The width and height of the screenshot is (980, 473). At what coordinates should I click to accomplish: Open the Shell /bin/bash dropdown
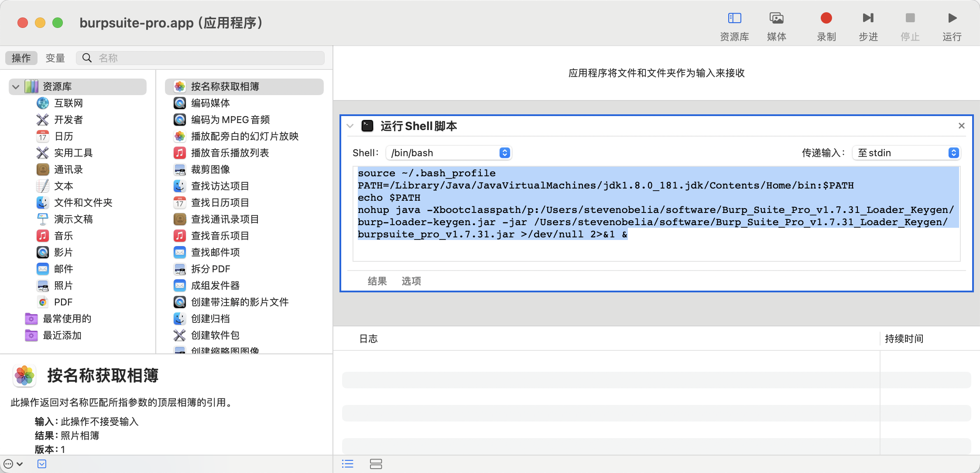[x=449, y=153]
